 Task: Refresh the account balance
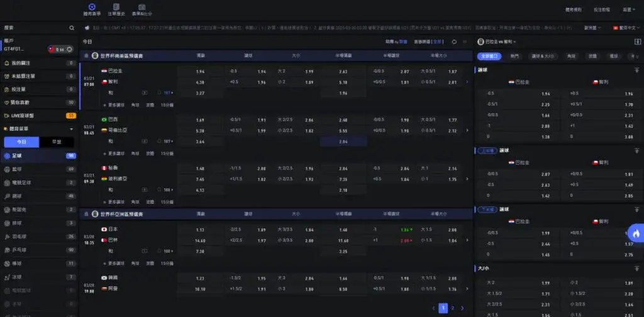[x=69, y=49]
